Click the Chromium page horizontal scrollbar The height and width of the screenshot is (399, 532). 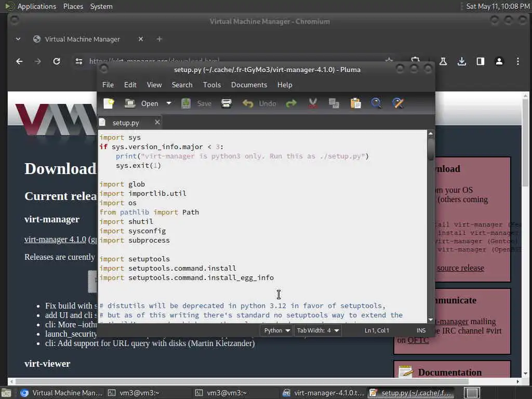pyautogui.click(x=241, y=381)
